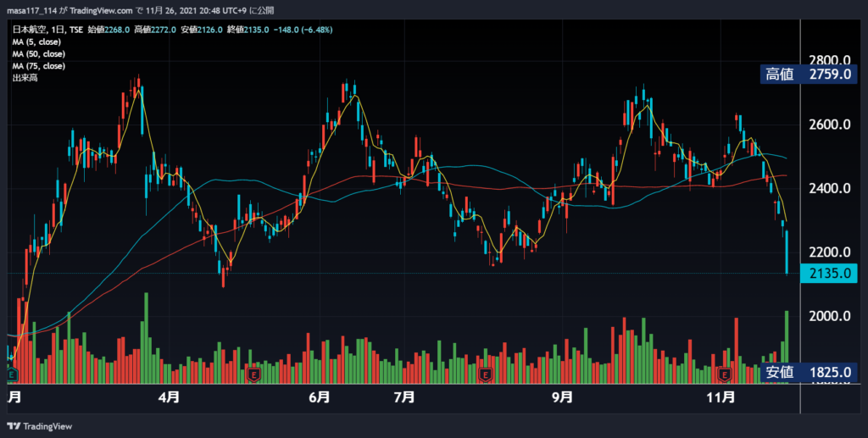Click the 2800.0 price axis label
868x438 pixels.
(x=830, y=60)
